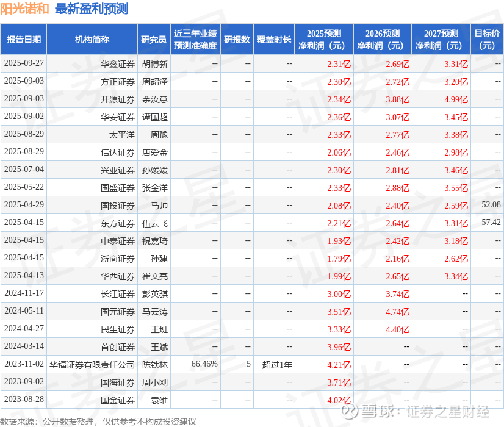Viewport: 504px width, 427px height.
Task: Click the 近三年业绩预测准确度 column header
Action: pyautogui.click(x=195, y=39)
